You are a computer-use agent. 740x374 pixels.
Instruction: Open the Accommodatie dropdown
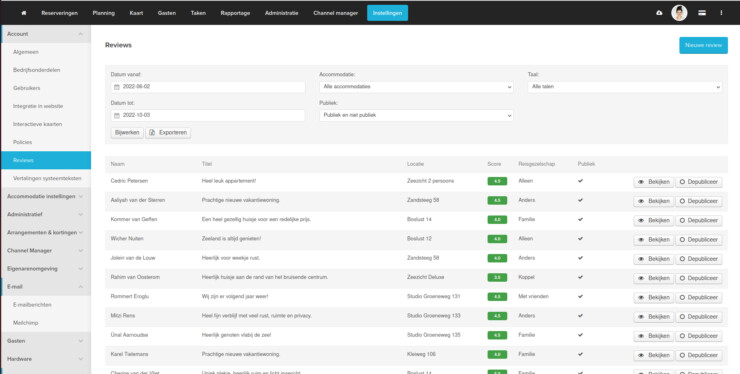pos(416,87)
